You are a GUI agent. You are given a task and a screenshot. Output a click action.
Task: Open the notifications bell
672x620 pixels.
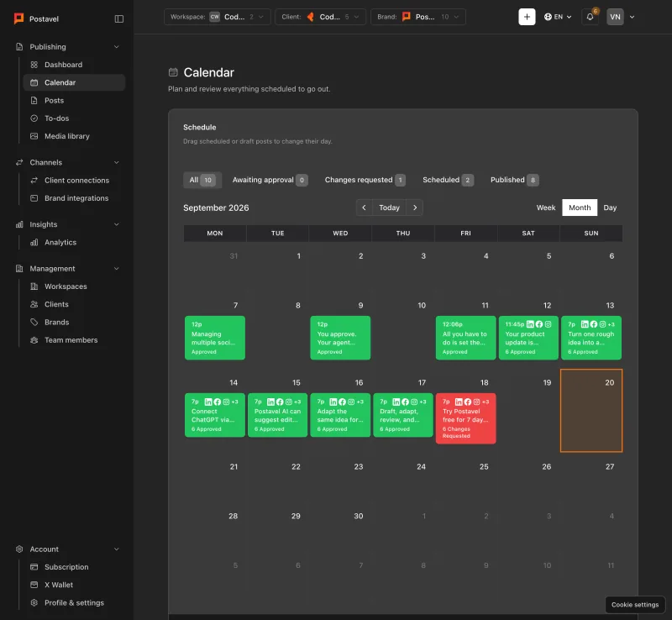click(x=590, y=17)
